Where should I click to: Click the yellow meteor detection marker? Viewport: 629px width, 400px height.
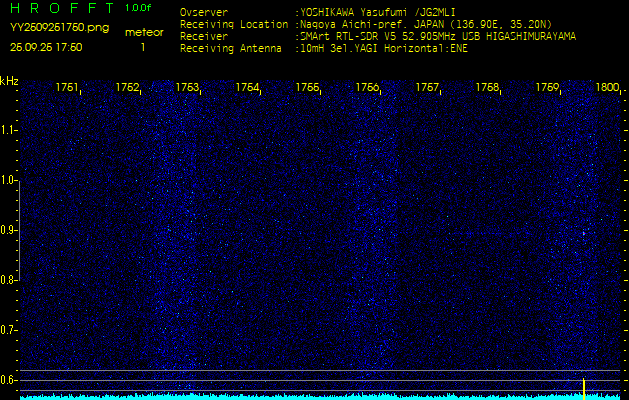(584, 388)
